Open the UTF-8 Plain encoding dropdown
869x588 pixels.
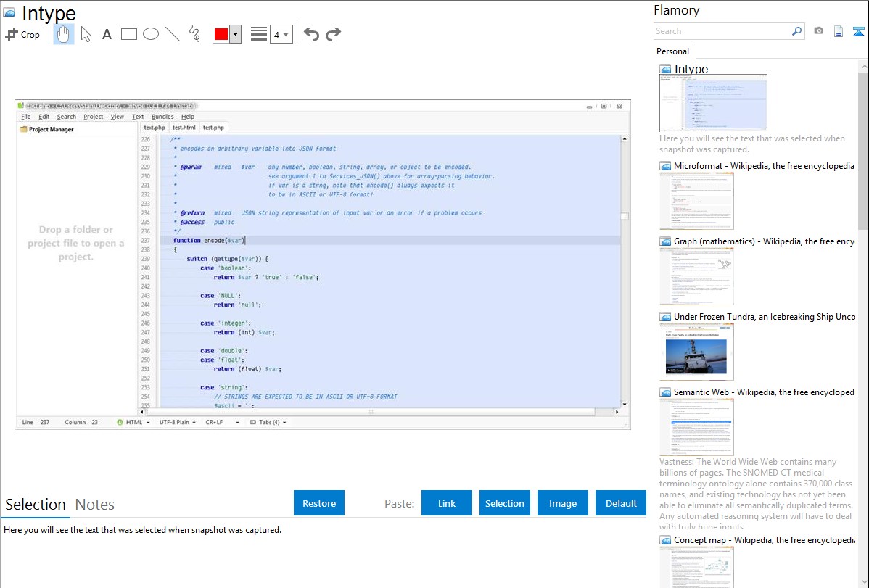tap(177, 422)
